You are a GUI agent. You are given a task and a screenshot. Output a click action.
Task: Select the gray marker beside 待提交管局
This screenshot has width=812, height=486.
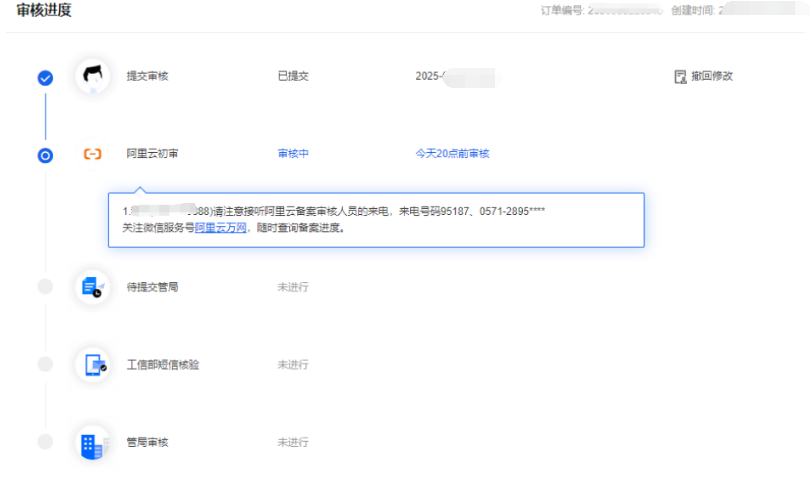(x=45, y=287)
